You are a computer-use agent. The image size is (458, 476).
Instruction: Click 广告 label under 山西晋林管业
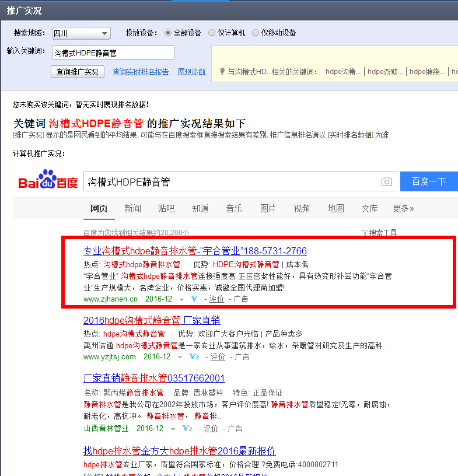[x=235, y=428]
